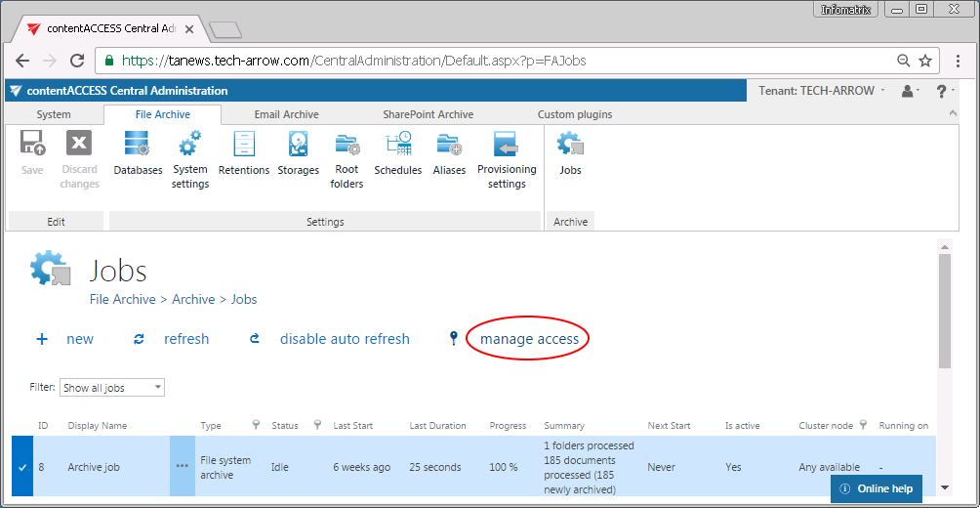Click the Online help button
Viewport: 980px width, 508px height.
tap(876, 488)
